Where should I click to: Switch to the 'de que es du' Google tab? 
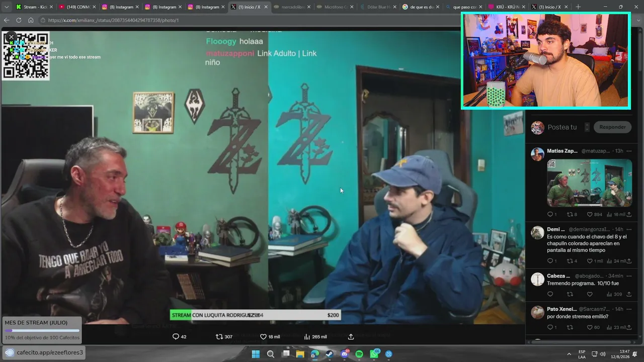pyautogui.click(x=420, y=7)
